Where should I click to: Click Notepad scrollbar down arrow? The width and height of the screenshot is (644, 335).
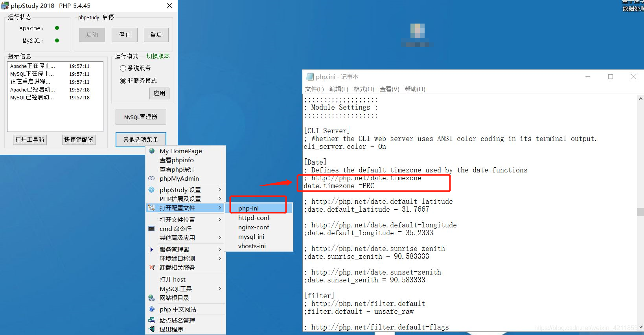(x=640, y=327)
